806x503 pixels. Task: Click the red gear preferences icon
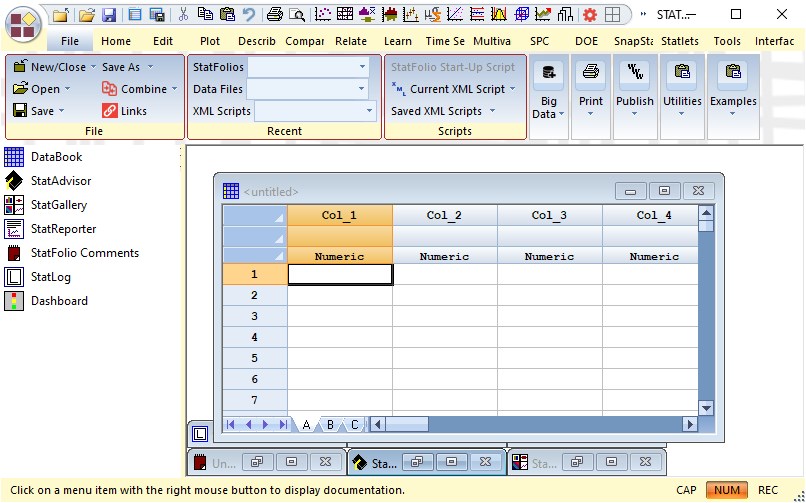click(x=590, y=14)
